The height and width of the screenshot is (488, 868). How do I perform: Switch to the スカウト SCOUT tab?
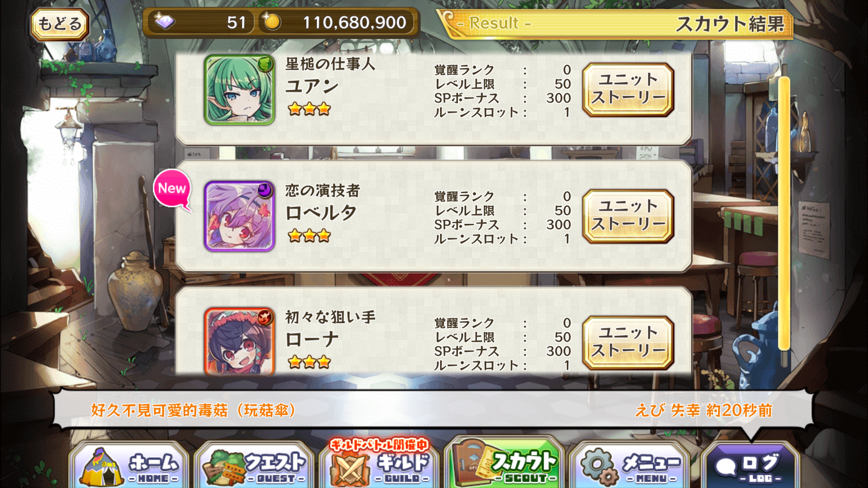[x=504, y=464]
